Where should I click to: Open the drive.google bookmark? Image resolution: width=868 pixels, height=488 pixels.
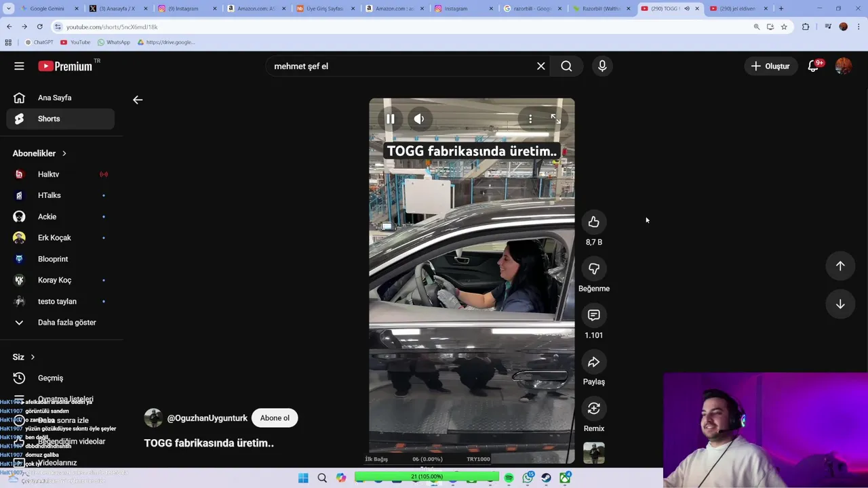click(166, 42)
